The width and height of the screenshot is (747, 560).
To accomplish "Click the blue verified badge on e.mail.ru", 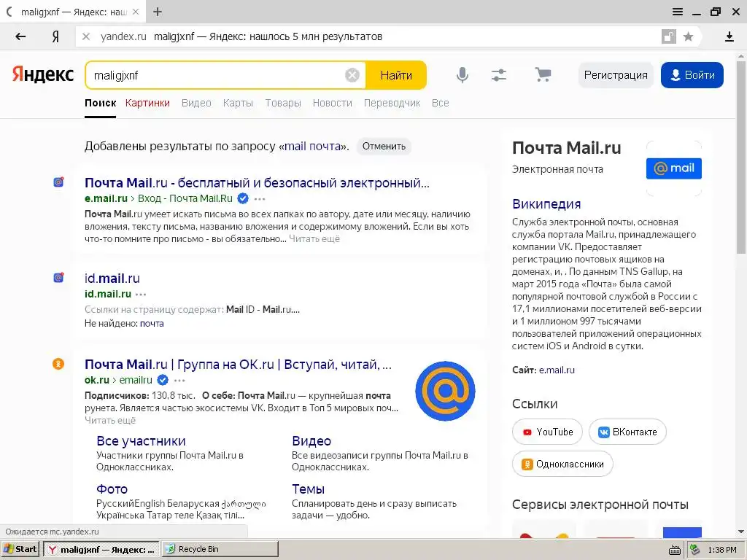I will point(242,198).
